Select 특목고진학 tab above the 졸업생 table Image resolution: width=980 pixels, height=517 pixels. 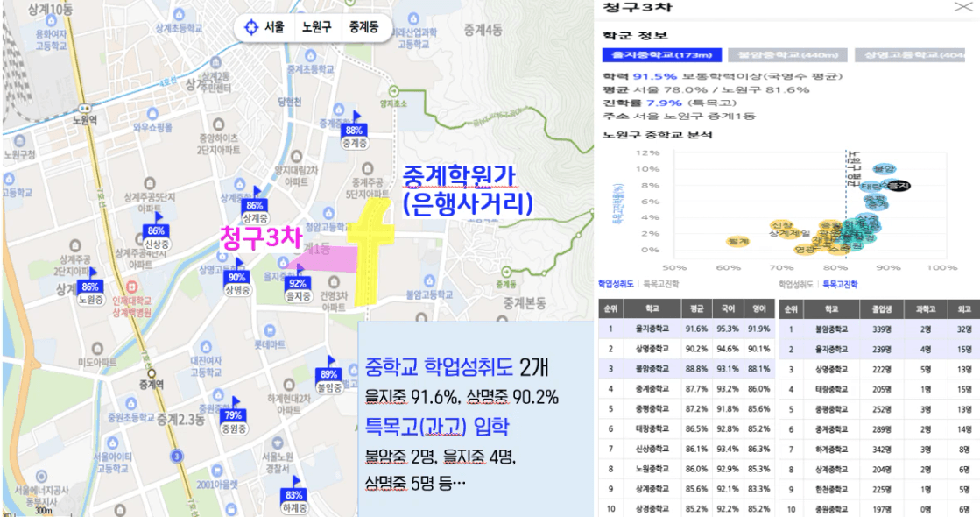click(840, 285)
